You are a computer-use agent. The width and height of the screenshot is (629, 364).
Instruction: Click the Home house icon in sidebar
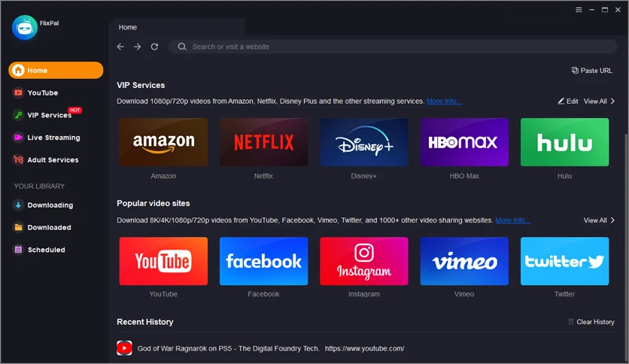click(18, 70)
